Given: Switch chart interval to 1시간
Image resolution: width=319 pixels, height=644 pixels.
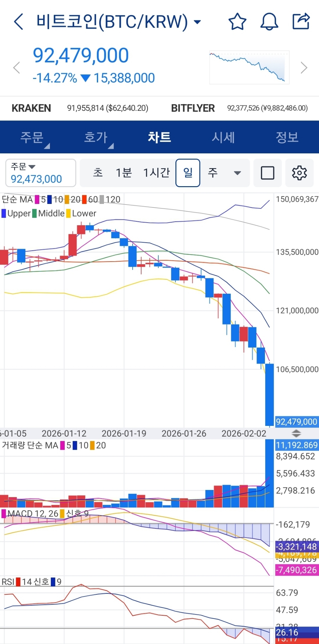Looking at the screenshot, I should click(156, 173).
